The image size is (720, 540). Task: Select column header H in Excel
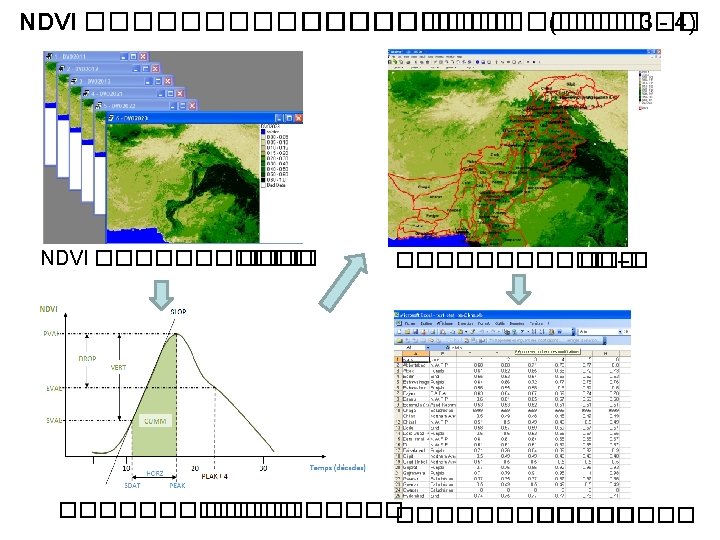(606, 354)
